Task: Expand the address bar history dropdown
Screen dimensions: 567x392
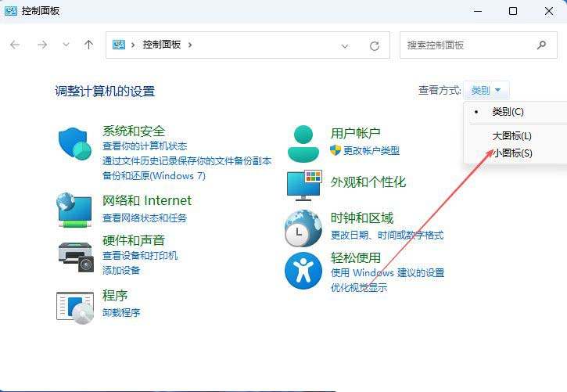Action: click(345, 45)
